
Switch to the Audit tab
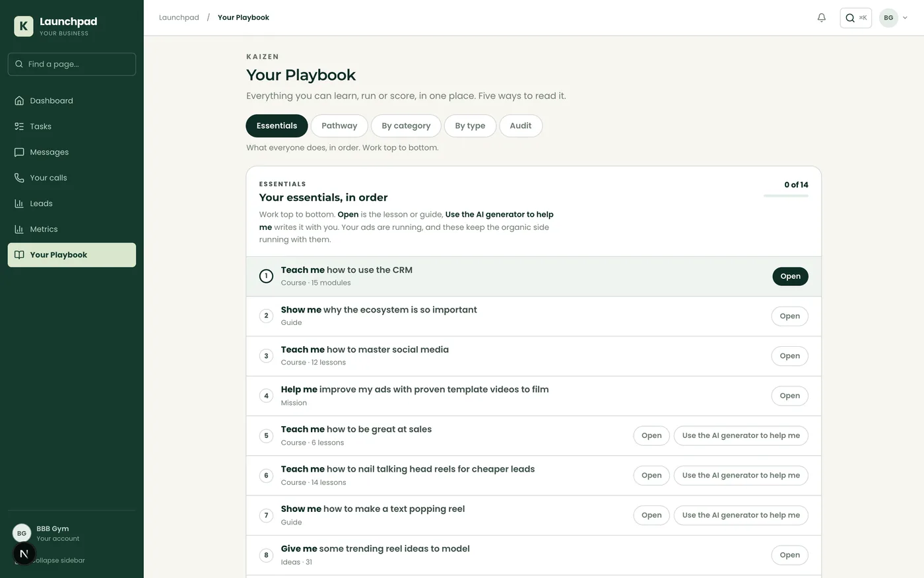point(521,126)
